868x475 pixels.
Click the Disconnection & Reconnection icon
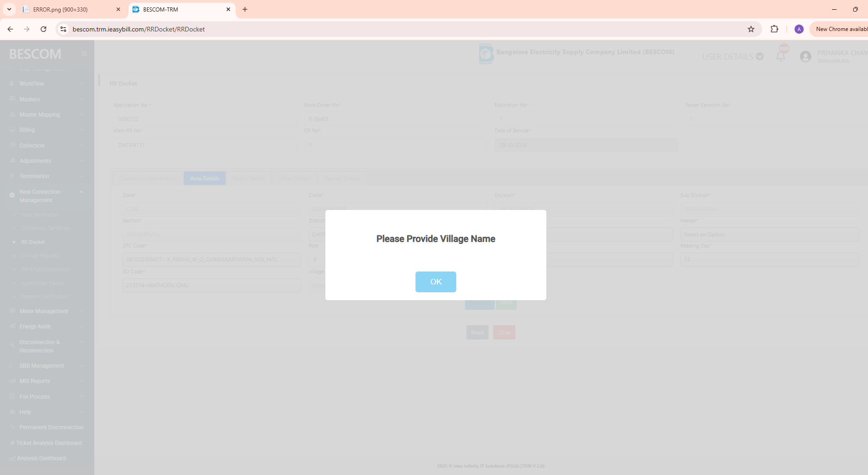click(12, 345)
